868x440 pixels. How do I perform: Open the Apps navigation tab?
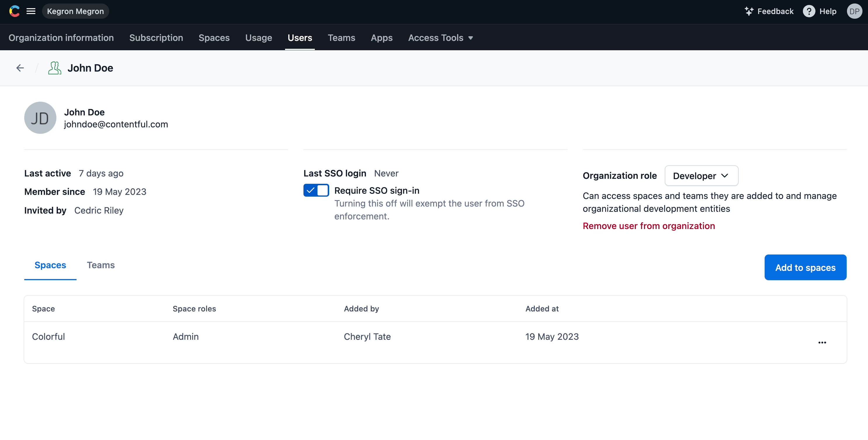point(381,38)
